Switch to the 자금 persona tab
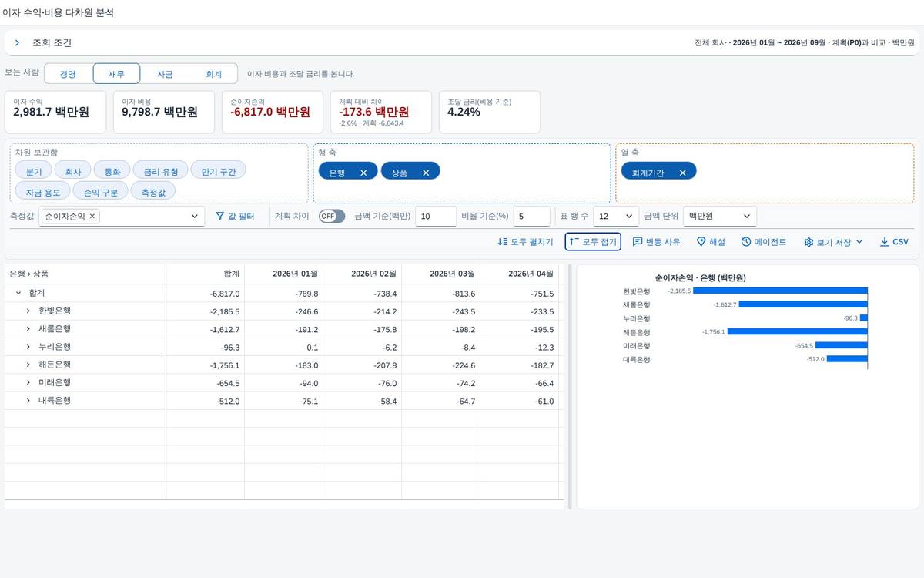924x578 pixels. [x=165, y=74]
